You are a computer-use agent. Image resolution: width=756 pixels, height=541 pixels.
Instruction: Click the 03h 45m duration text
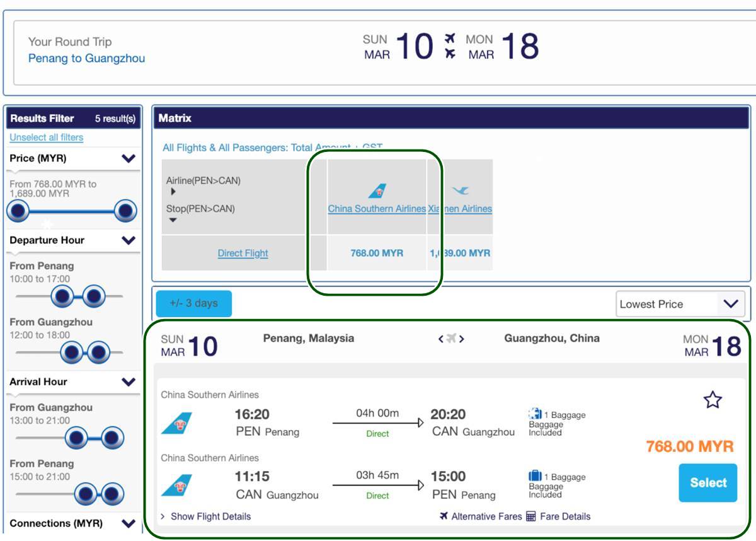tap(377, 475)
